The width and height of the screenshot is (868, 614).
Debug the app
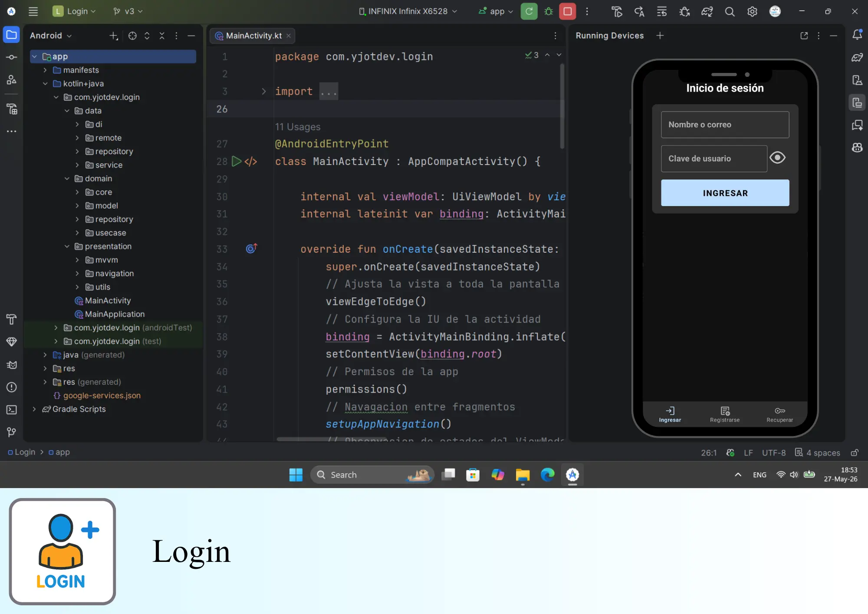pyautogui.click(x=549, y=11)
